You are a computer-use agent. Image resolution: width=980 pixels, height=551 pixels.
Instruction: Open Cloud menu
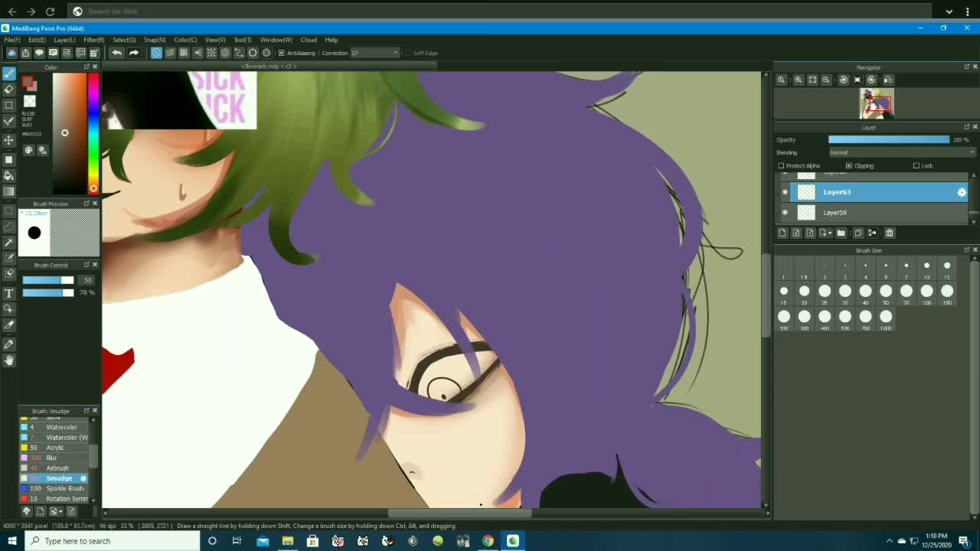(309, 40)
